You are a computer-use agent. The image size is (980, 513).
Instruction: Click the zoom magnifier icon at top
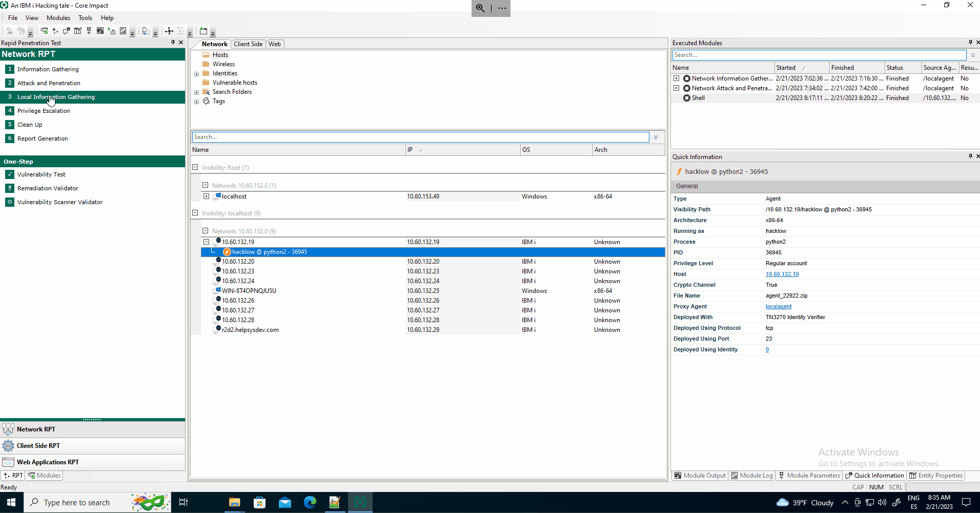[x=480, y=8]
